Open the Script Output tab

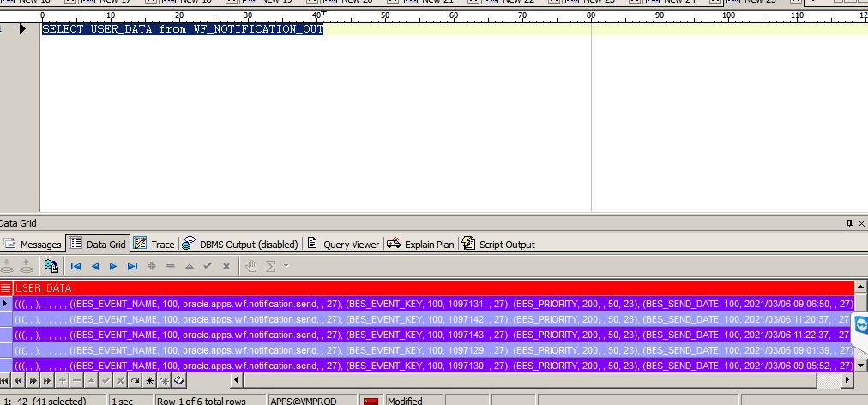pos(498,245)
